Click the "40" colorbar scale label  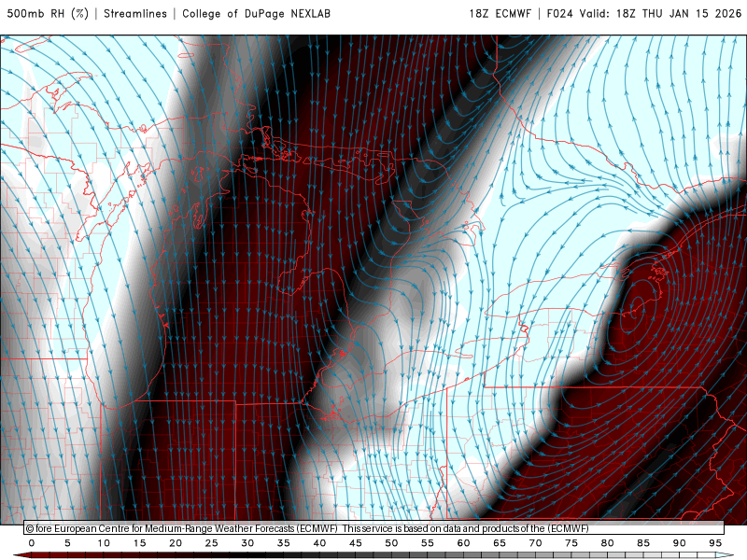pos(319,543)
